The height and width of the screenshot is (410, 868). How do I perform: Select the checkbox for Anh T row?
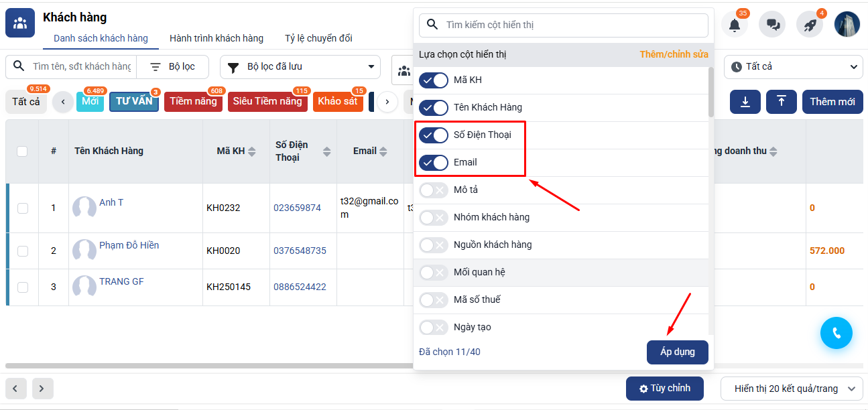[23, 208]
